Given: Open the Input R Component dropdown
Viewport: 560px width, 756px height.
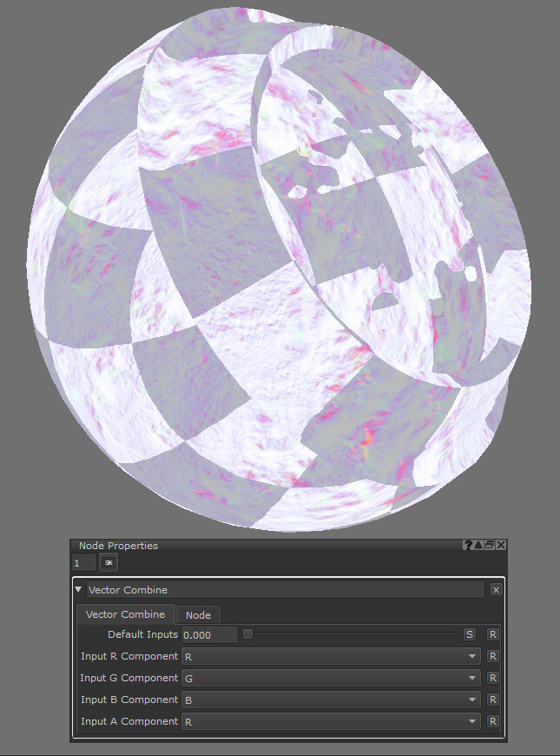Looking at the screenshot, I should [331, 656].
